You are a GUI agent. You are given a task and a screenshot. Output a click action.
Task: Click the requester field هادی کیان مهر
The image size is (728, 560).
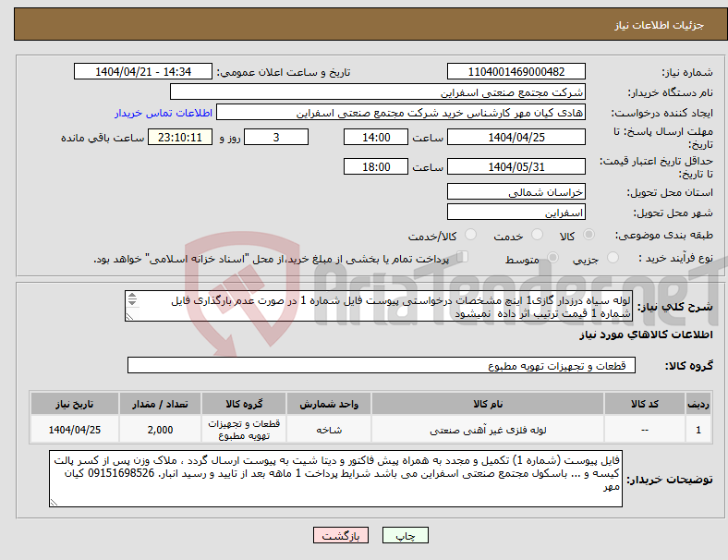pos(401,113)
